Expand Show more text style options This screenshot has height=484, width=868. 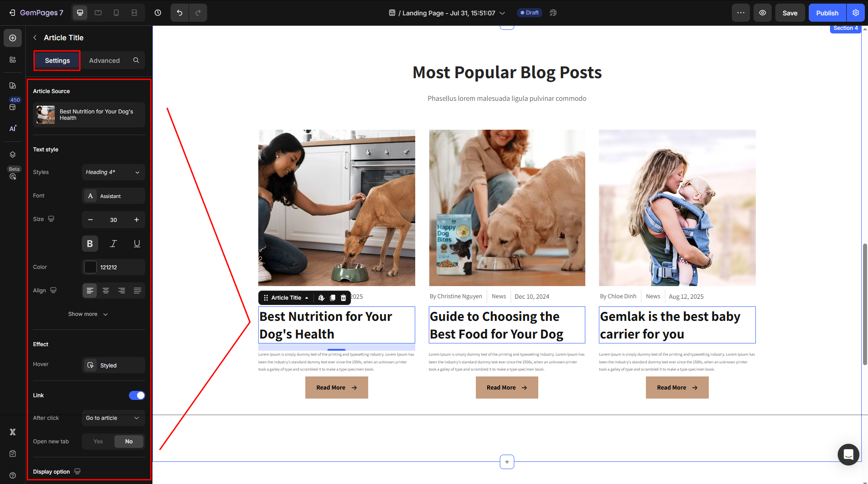point(88,314)
